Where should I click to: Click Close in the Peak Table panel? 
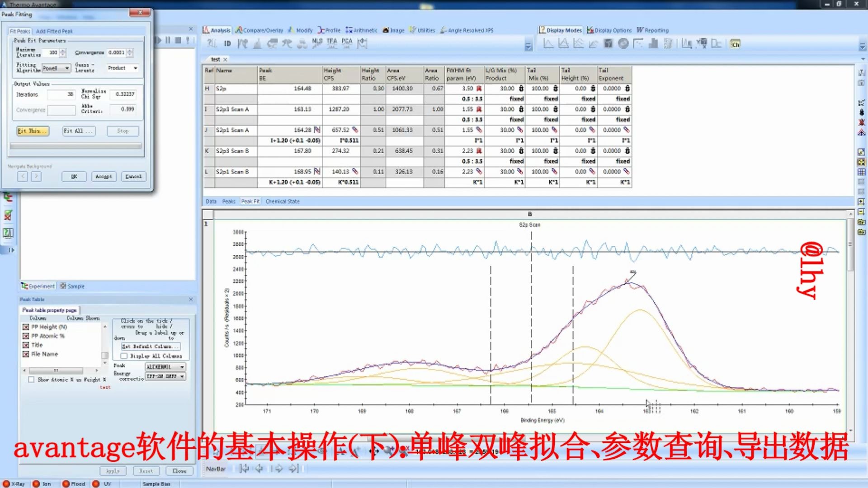(179, 471)
